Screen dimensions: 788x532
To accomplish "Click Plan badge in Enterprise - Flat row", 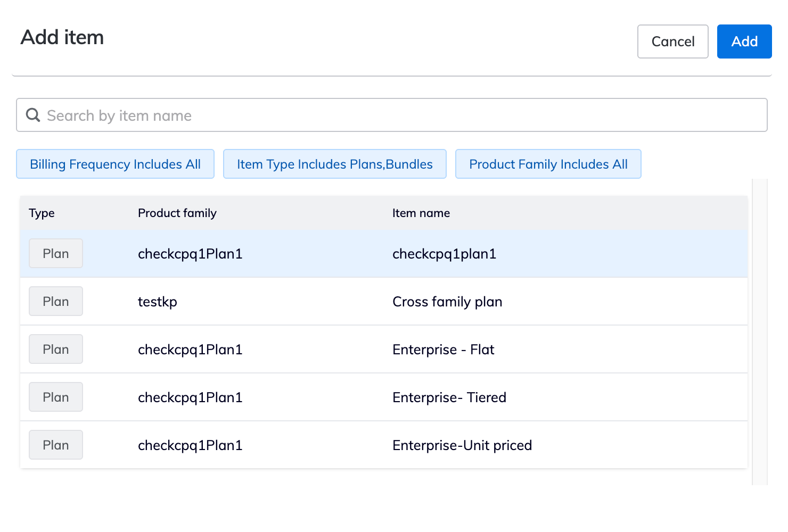I will click(56, 350).
